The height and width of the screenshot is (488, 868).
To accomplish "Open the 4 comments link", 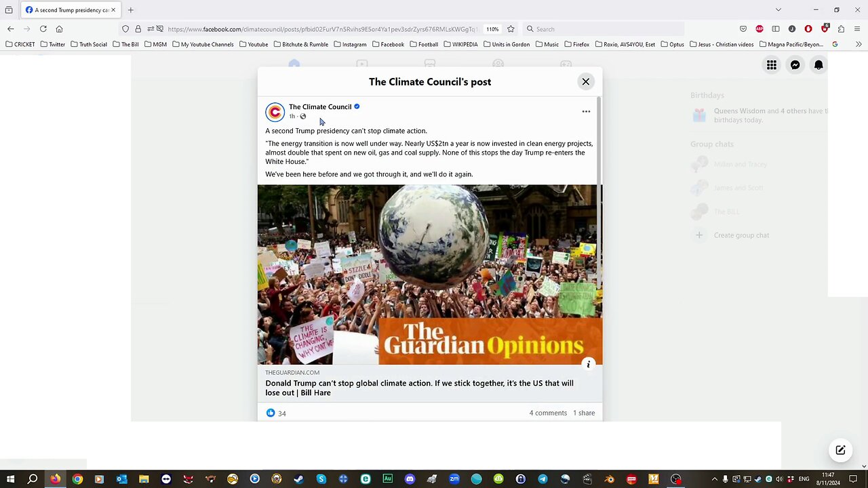I will (548, 413).
